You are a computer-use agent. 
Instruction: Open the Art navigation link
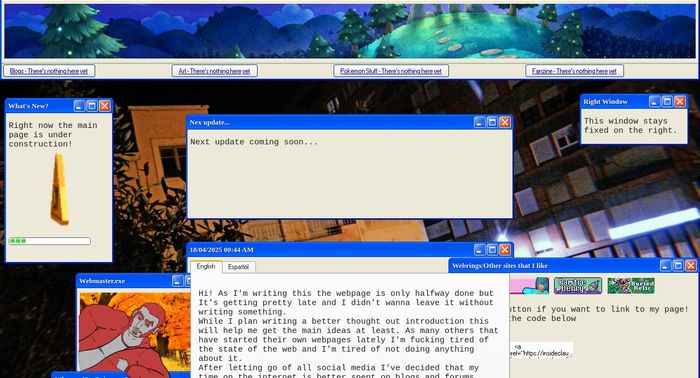pyautogui.click(x=214, y=71)
